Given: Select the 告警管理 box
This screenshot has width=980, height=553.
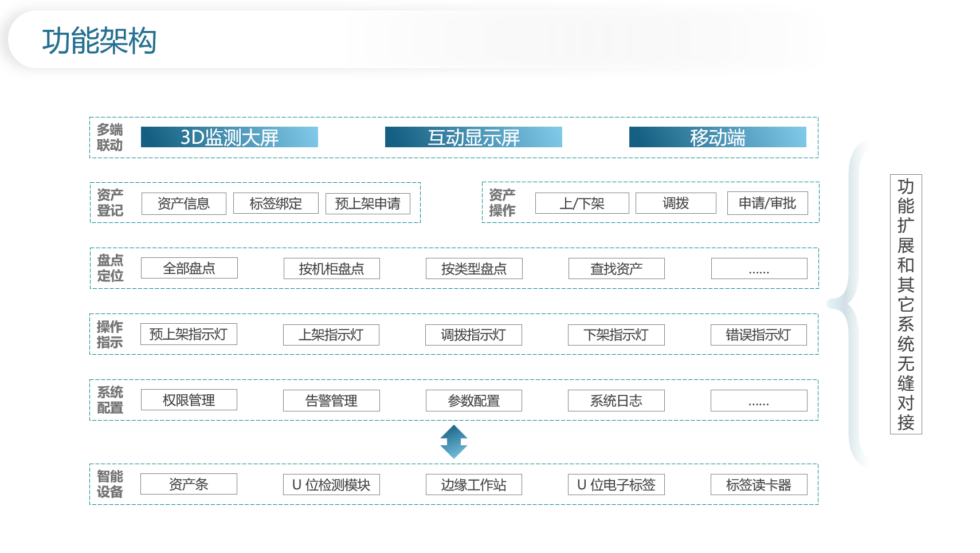Looking at the screenshot, I should [x=331, y=401].
